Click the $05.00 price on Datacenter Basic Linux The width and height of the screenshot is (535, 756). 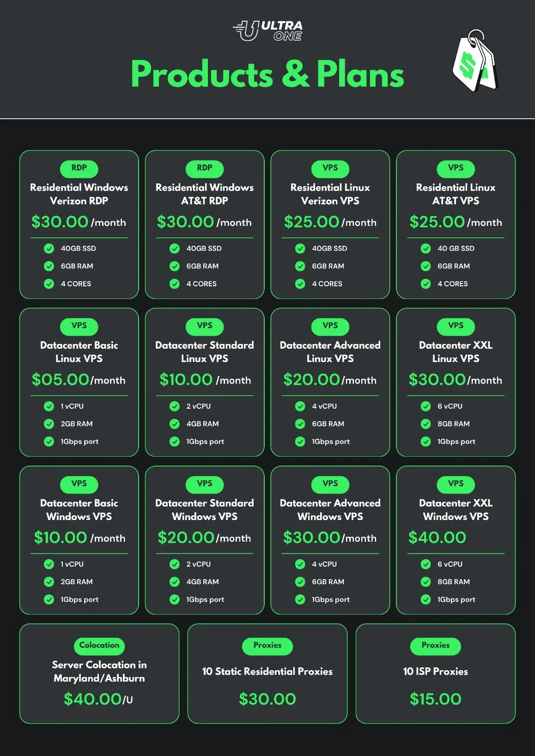tap(60, 380)
